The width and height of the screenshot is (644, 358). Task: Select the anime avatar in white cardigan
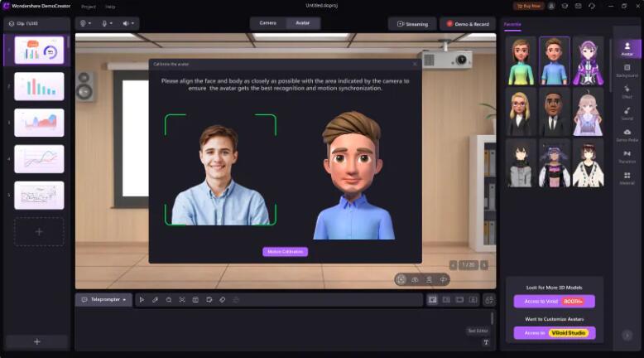tap(588, 163)
